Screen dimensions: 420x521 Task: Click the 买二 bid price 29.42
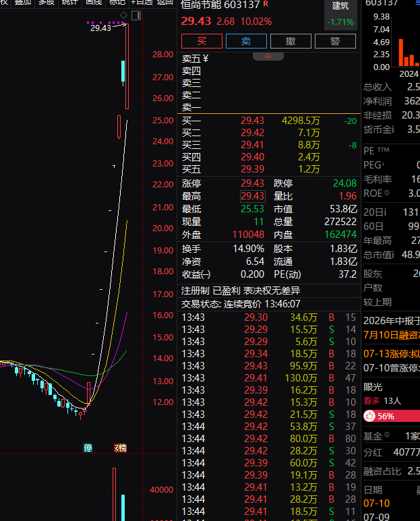tap(253, 133)
